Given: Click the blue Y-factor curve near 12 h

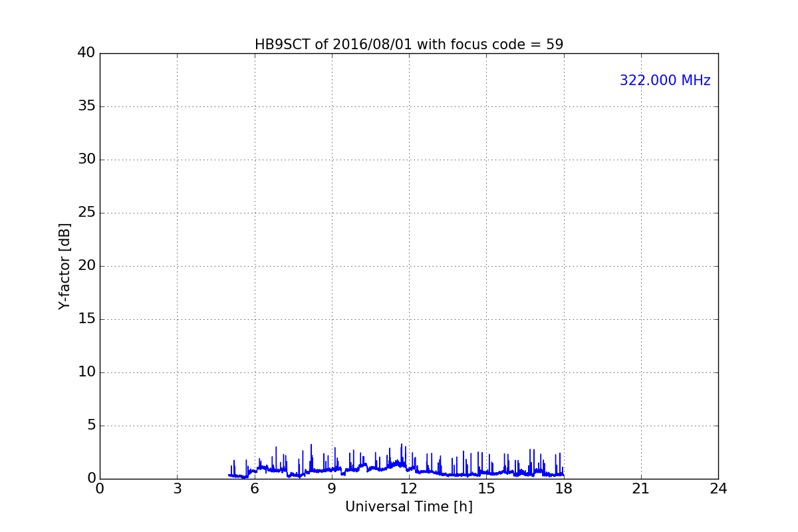Looking at the screenshot, I should pyautogui.click(x=410, y=467).
